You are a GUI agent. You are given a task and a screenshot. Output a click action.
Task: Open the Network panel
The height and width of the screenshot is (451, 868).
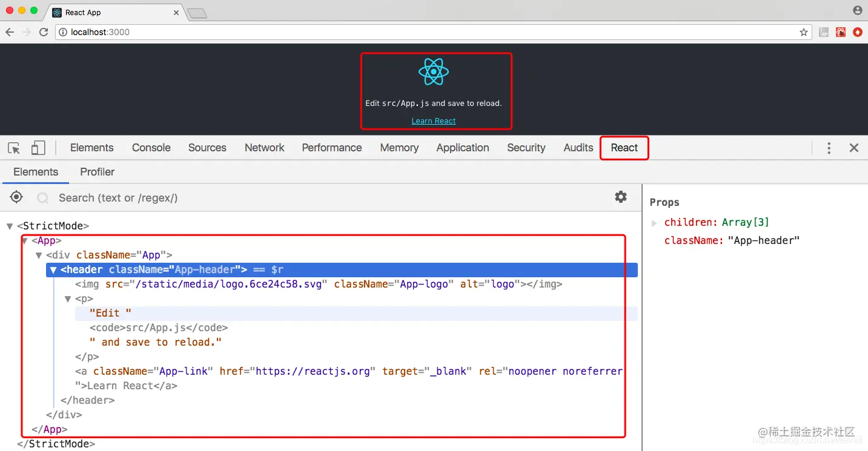(x=265, y=148)
